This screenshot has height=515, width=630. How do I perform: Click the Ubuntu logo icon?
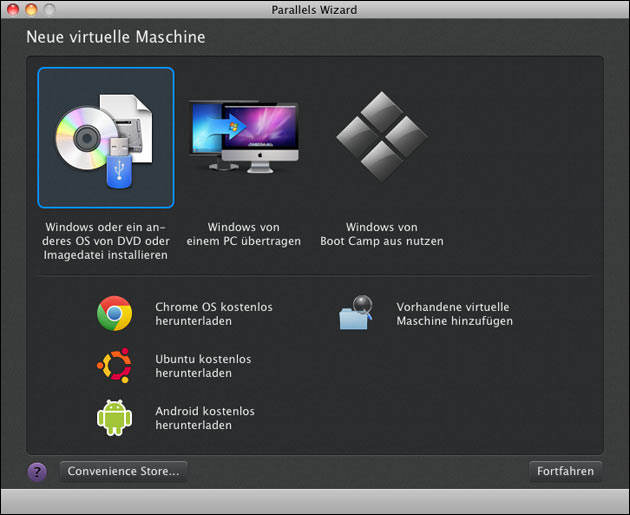pos(115,365)
